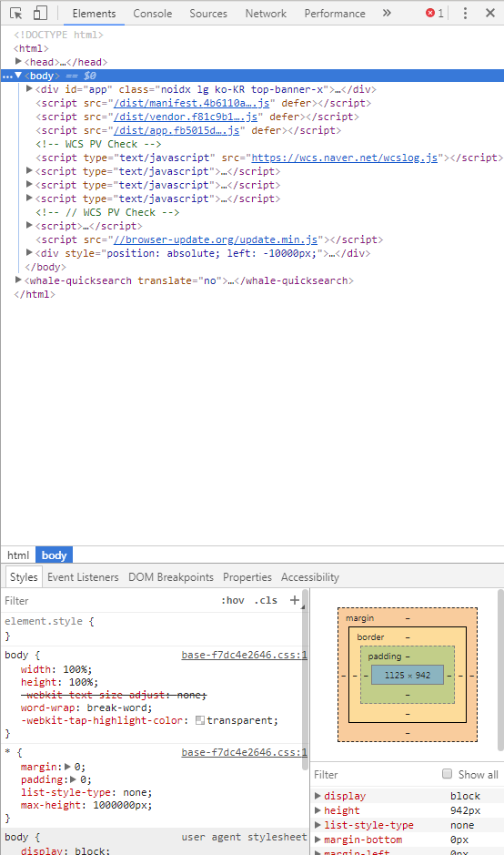Image resolution: width=504 pixels, height=855 pixels.
Task: Click the element.style rule selector
Action: [x=44, y=621]
